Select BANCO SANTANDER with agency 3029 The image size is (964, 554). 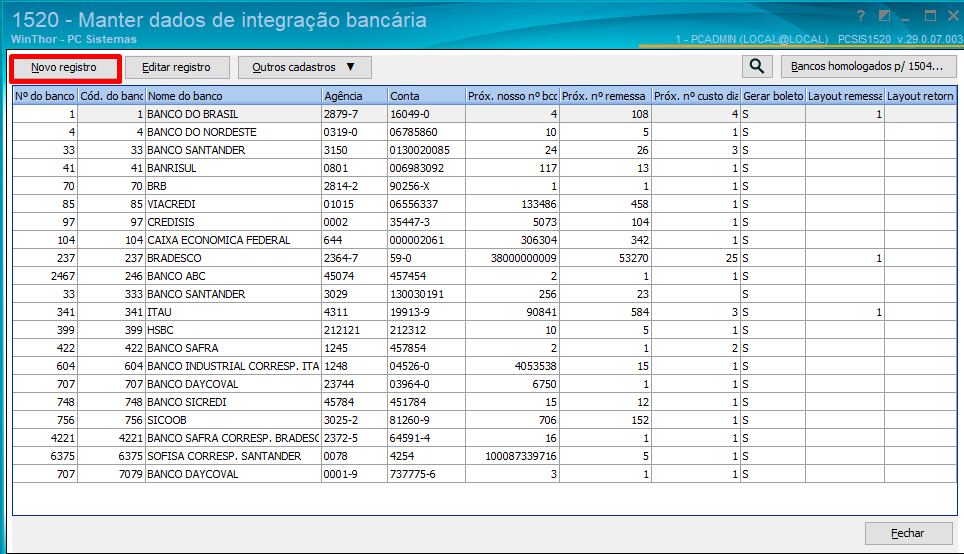point(484,294)
